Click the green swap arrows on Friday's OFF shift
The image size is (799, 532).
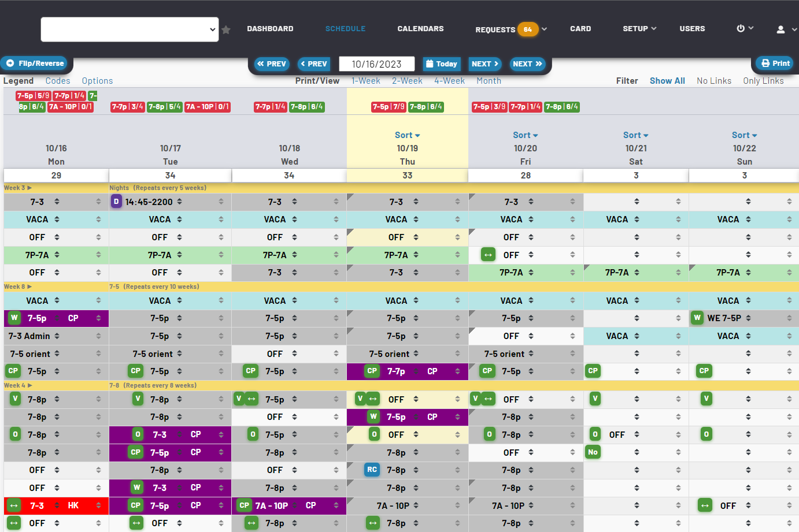click(487, 255)
